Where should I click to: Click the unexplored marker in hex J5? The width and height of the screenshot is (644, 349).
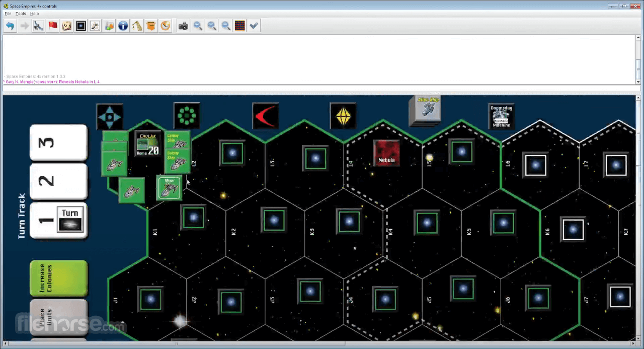463,288
